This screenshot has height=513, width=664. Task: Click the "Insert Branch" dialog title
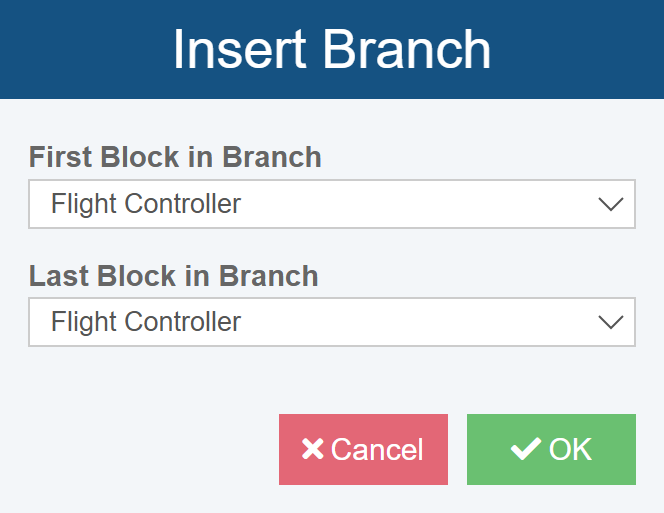(x=331, y=49)
